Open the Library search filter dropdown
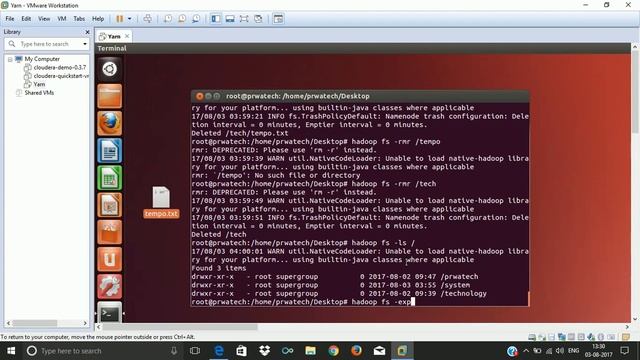Viewport: 640px width, 360px height. 85,44
